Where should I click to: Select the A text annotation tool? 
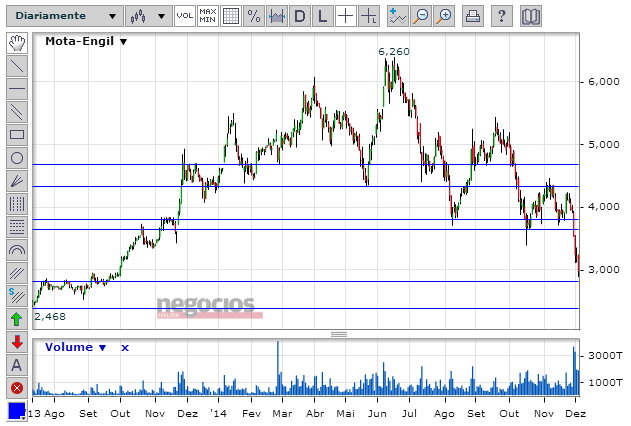(x=17, y=365)
